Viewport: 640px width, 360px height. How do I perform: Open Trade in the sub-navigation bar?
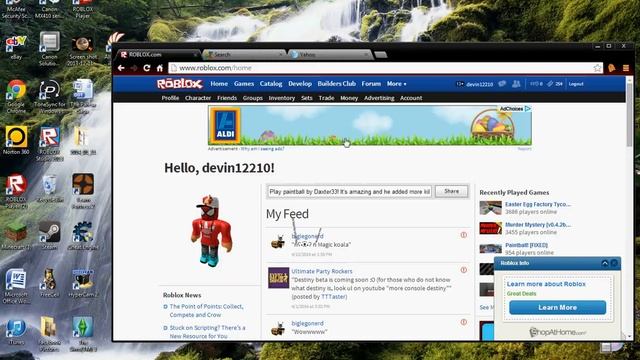[326, 98]
